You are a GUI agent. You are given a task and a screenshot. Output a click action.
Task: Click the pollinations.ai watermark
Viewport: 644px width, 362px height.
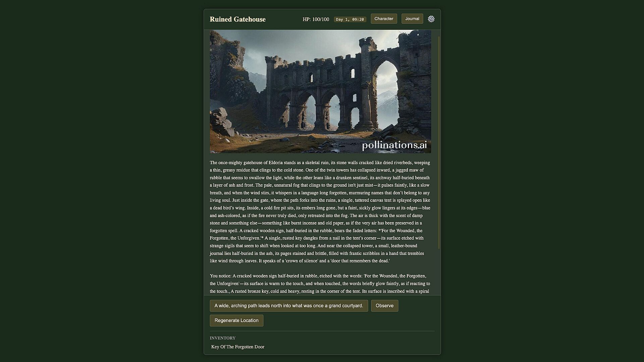(394, 145)
